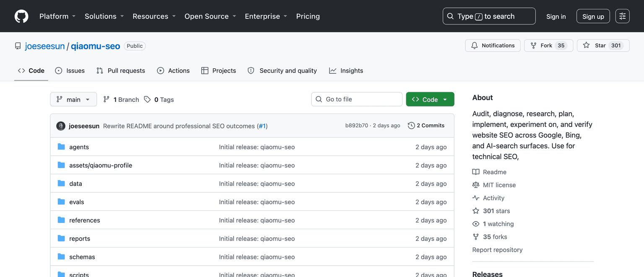This screenshot has height=277, width=644.
Task: Open the qiaomu-seo repository link
Action: pos(96,46)
